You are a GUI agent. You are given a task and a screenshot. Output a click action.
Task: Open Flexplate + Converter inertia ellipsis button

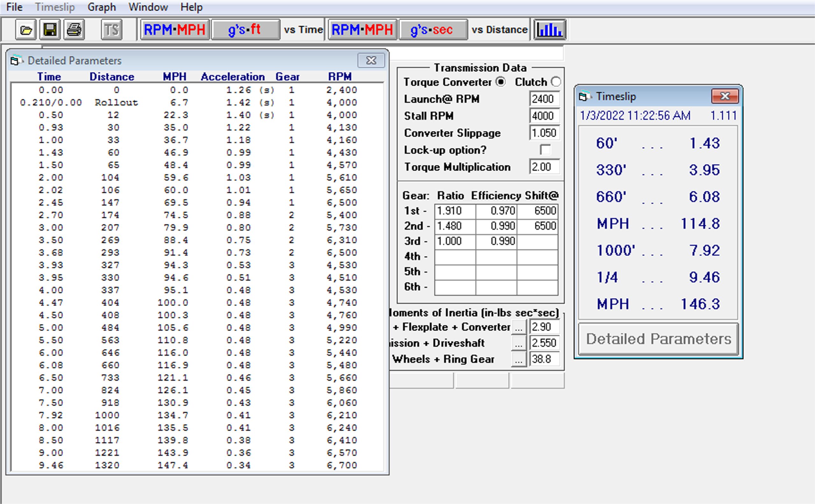(x=518, y=327)
